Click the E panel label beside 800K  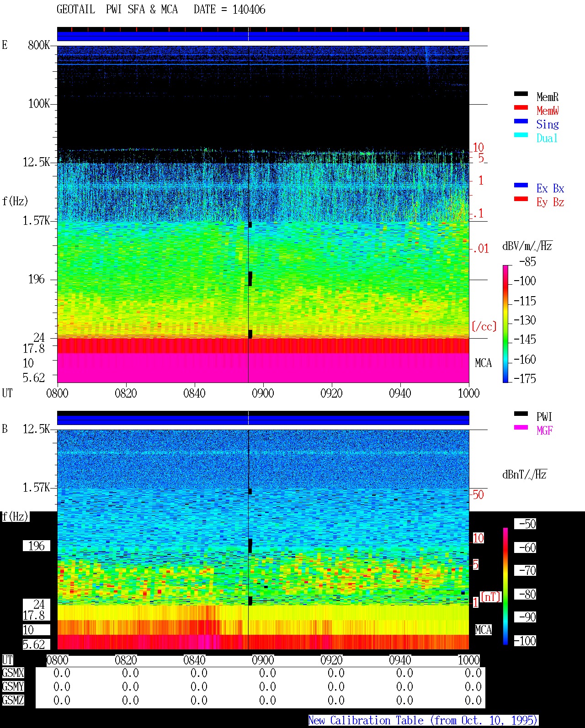[x=5, y=45]
